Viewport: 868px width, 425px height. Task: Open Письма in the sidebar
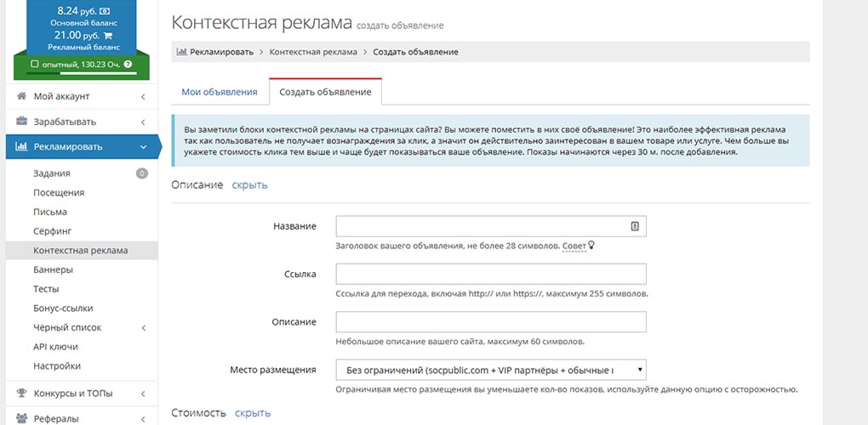coord(50,212)
